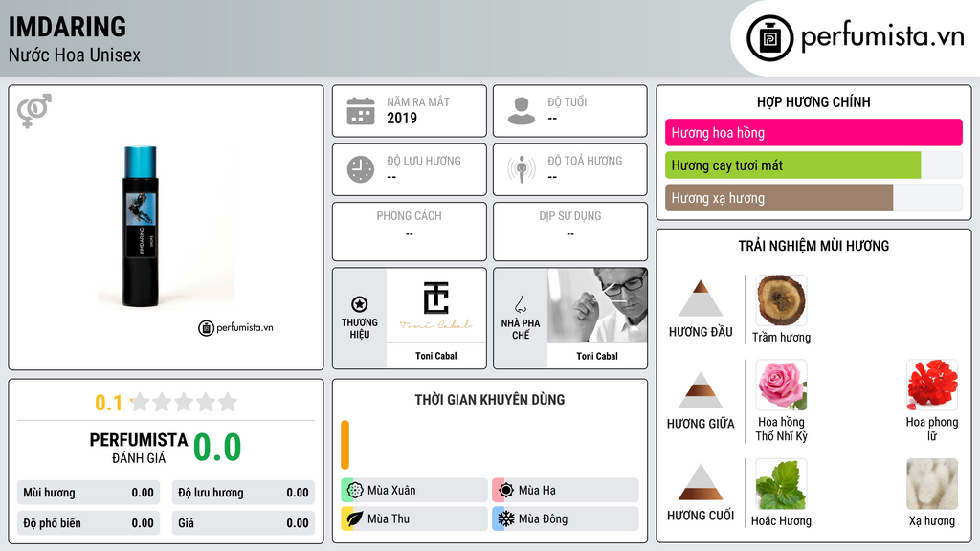Click the star badge icon above Thương Hiệu
This screenshot has height=551, width=980.
coord(360,304)
